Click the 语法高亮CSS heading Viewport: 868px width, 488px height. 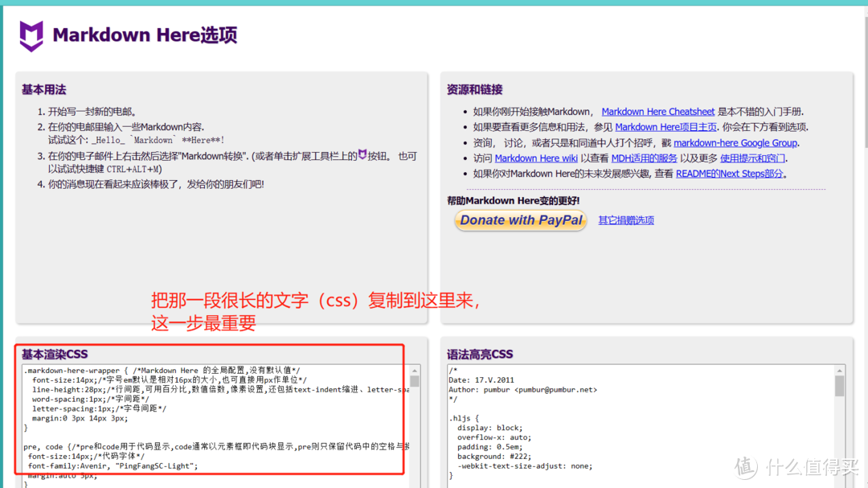(479, 354)
